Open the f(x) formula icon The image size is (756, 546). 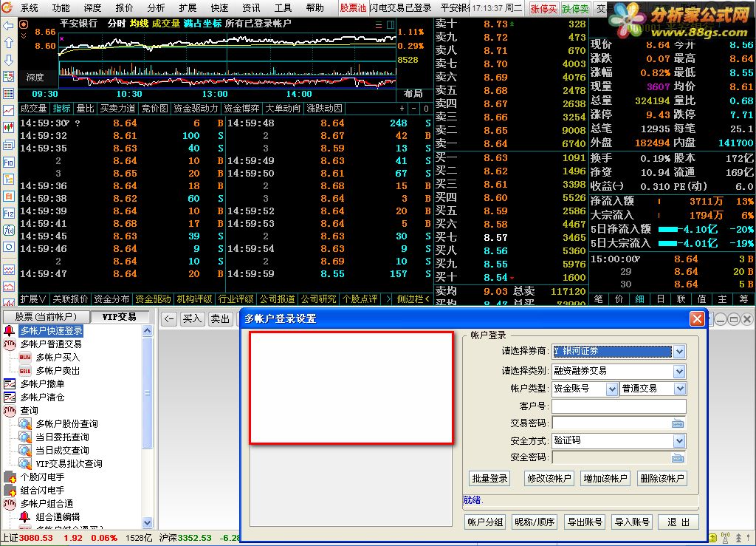pyautogui.click(x=8, y=230)
